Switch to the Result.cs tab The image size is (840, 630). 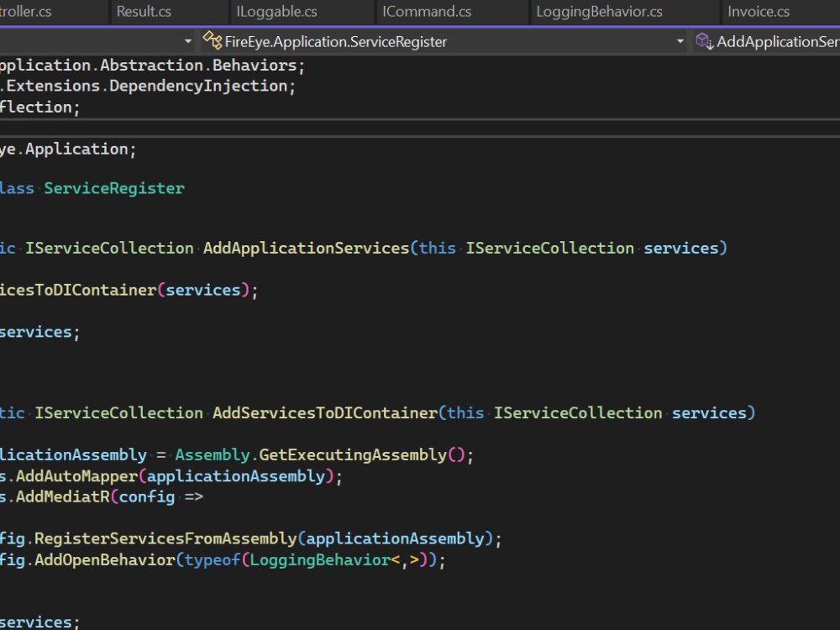coord(144,12)
